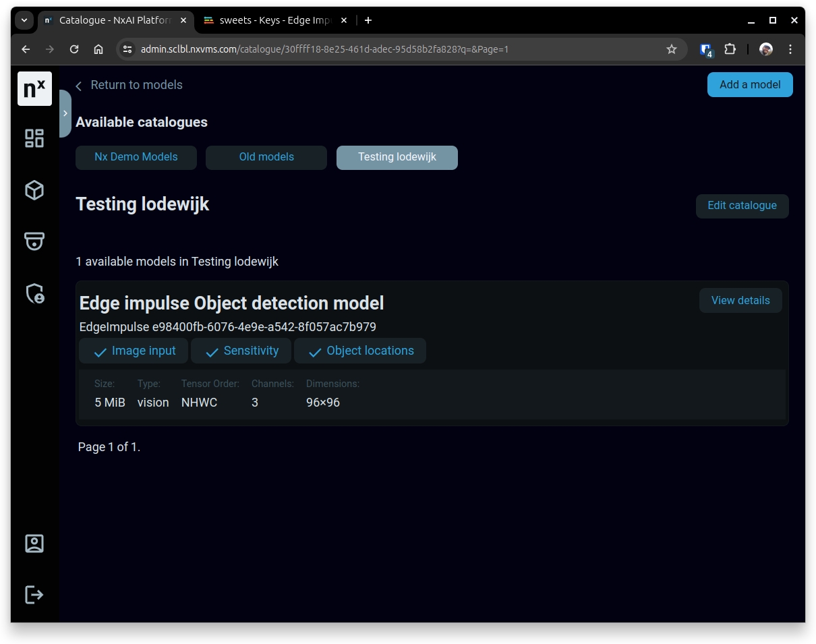Open the camera devices icon in sidebar
Screen dimensions: 816x644
[x=34, y=241]
